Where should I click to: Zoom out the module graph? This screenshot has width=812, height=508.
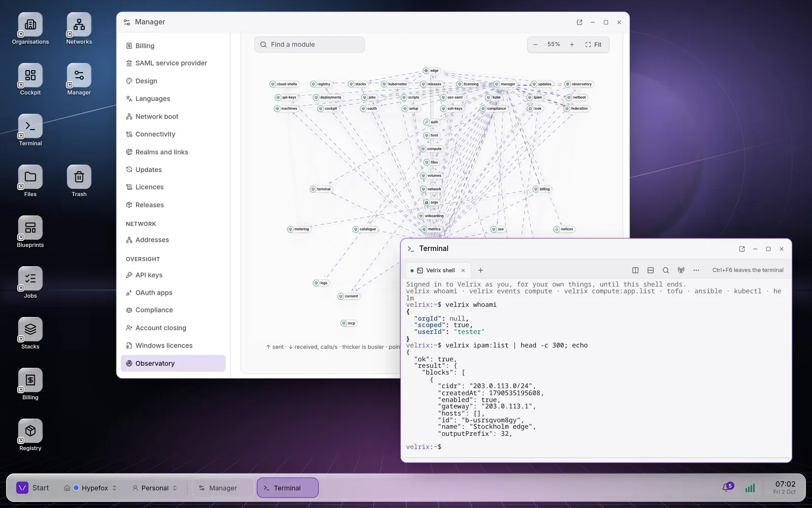pyautogui.click(x=535, y=45)
